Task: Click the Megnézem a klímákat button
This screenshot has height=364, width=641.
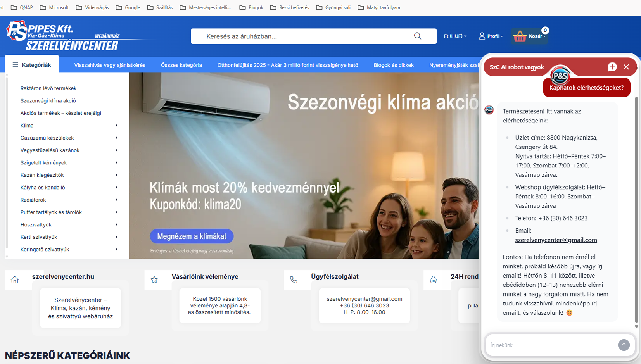Action: tap(192, 236)
